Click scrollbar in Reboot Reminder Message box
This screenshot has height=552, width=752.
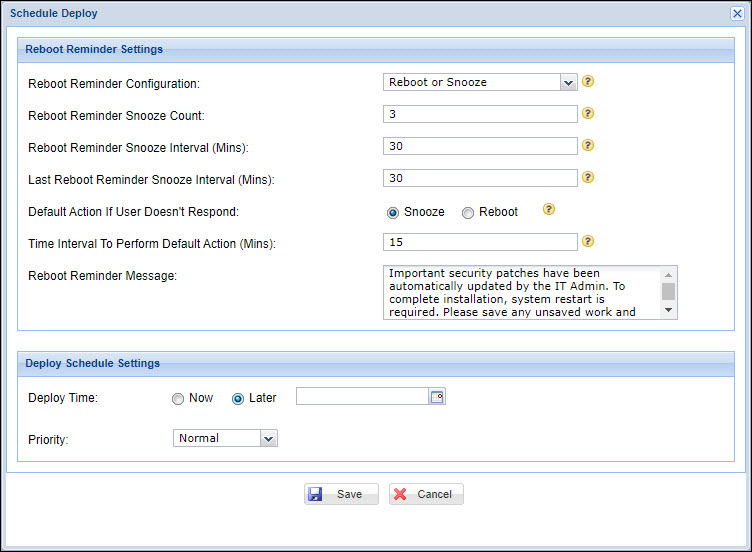tap(668, 292)
